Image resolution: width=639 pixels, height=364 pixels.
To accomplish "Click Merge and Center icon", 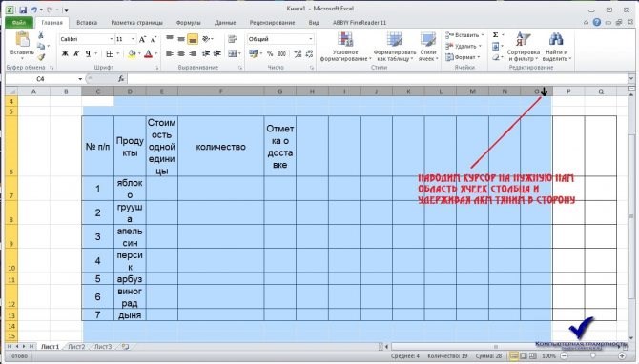I will point(233,53).
